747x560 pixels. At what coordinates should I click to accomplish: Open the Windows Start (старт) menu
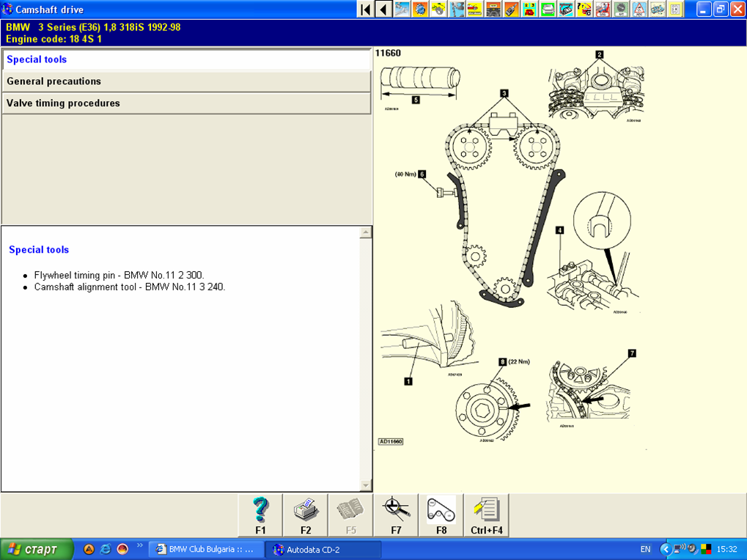[37, 549]
